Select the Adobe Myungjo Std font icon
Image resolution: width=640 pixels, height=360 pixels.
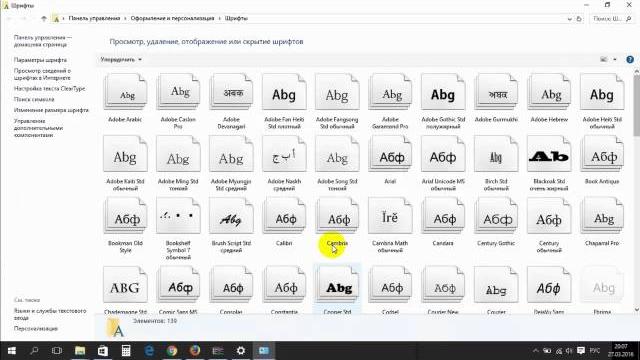(231, 154)
